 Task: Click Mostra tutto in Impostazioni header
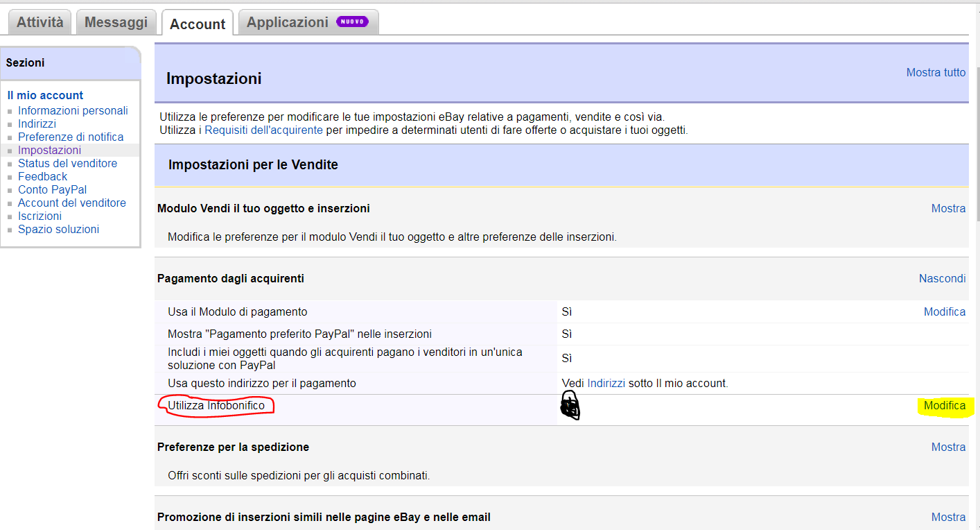pos(936,72)
